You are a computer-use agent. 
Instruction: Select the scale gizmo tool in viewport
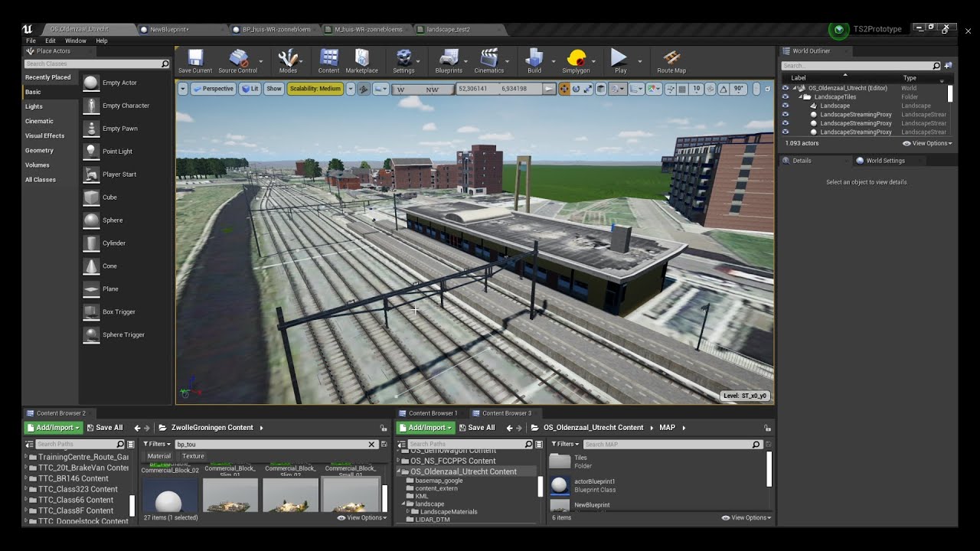tap(589, 89)
